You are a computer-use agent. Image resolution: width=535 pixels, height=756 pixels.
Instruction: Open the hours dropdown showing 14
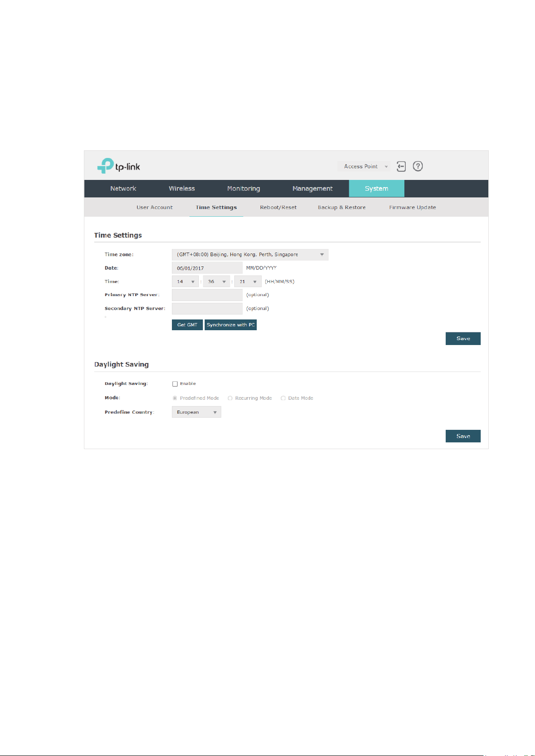(185, 282)
